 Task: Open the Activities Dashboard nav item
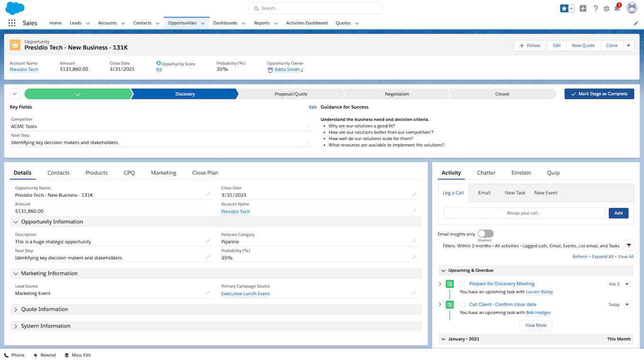click(307, 23)
